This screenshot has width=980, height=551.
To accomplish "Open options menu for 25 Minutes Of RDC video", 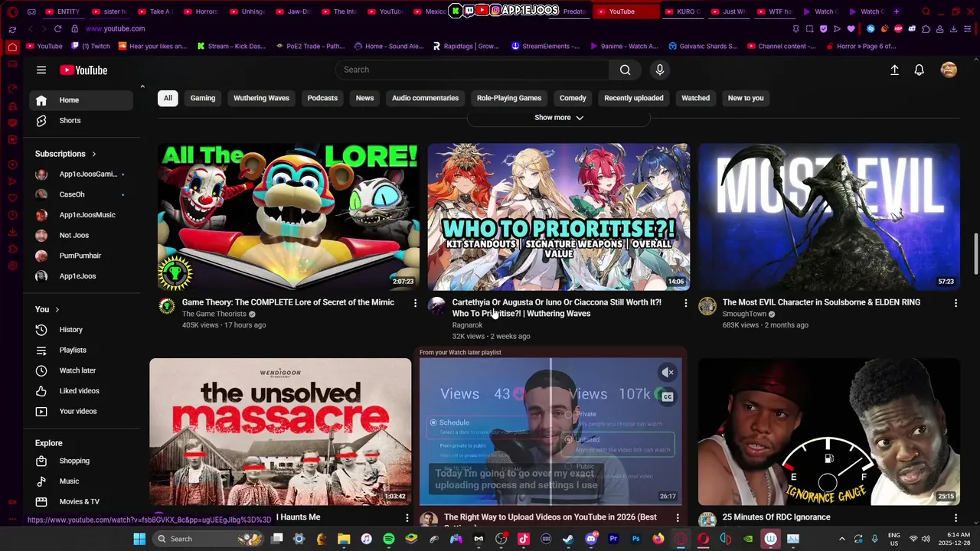I will (955, 518).
